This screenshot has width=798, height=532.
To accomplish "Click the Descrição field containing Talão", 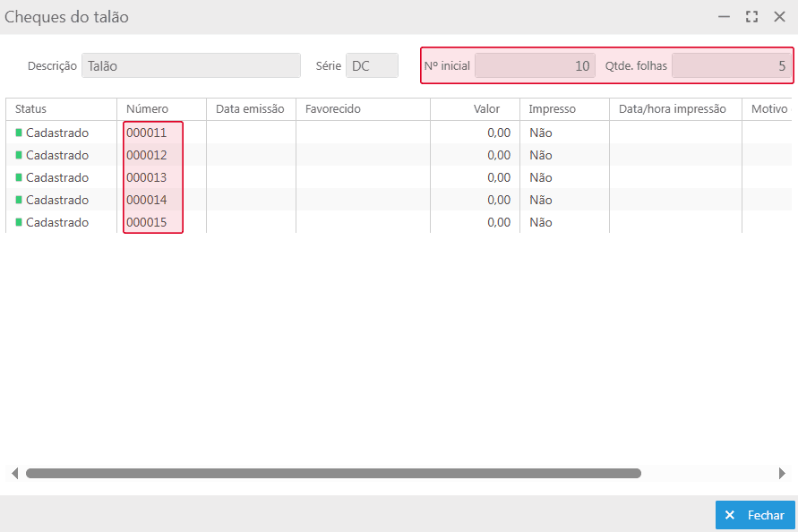I will point(191,65).
